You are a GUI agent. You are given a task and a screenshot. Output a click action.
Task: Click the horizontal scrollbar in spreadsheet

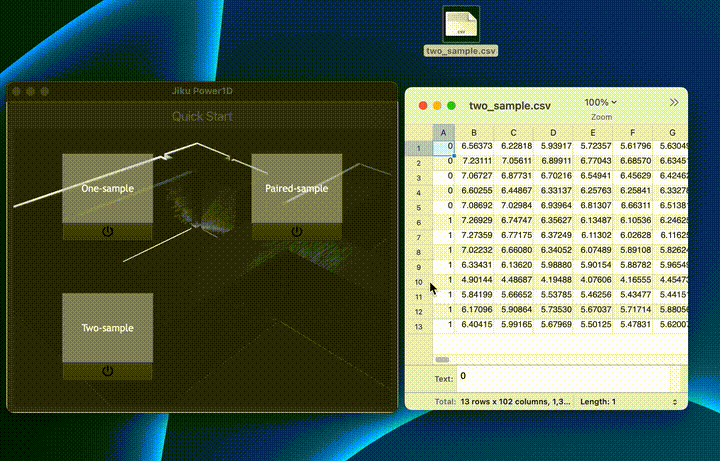pyautogui.click(x=442, y=358)
